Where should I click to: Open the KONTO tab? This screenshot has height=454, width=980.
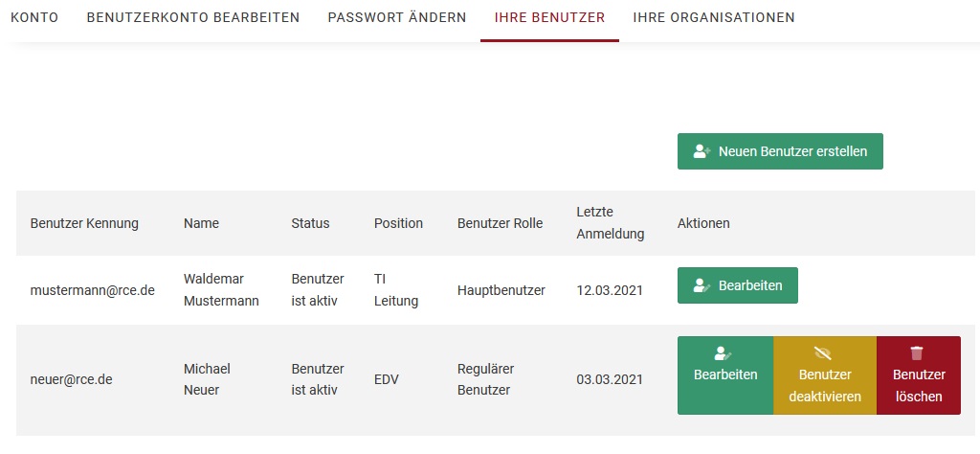tap(33, 18)
